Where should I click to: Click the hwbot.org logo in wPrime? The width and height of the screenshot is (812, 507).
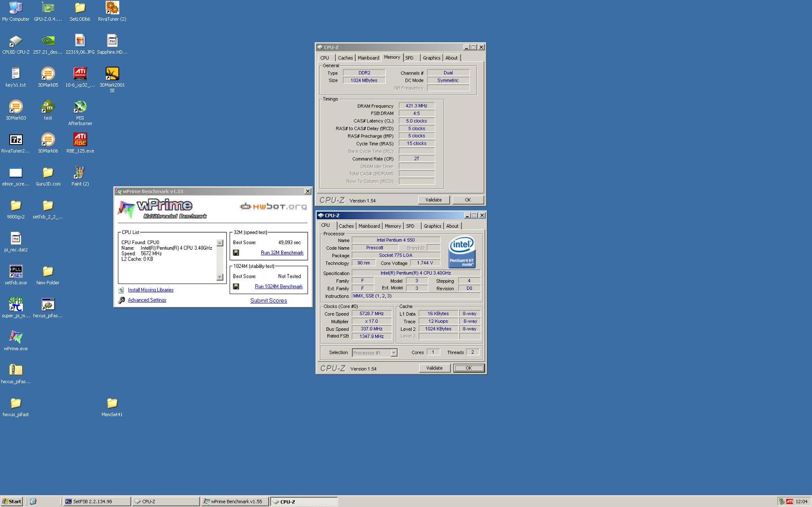[x=273, y=207]
